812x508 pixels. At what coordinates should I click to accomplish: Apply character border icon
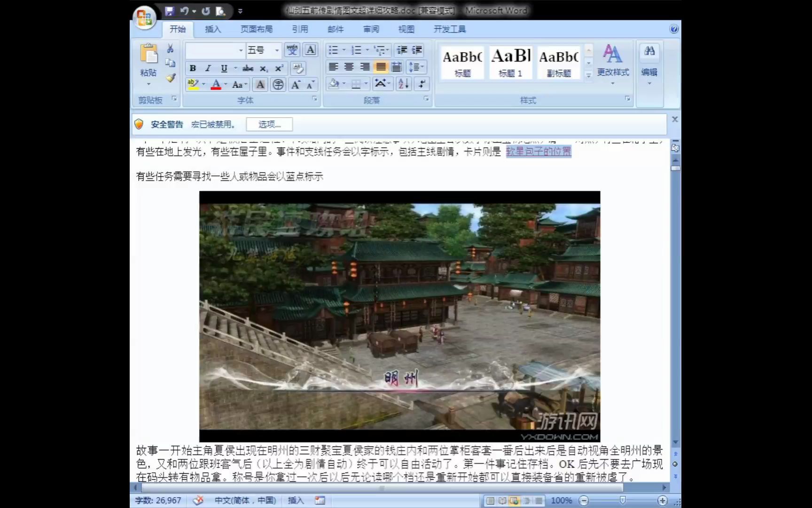pos(310,50)
